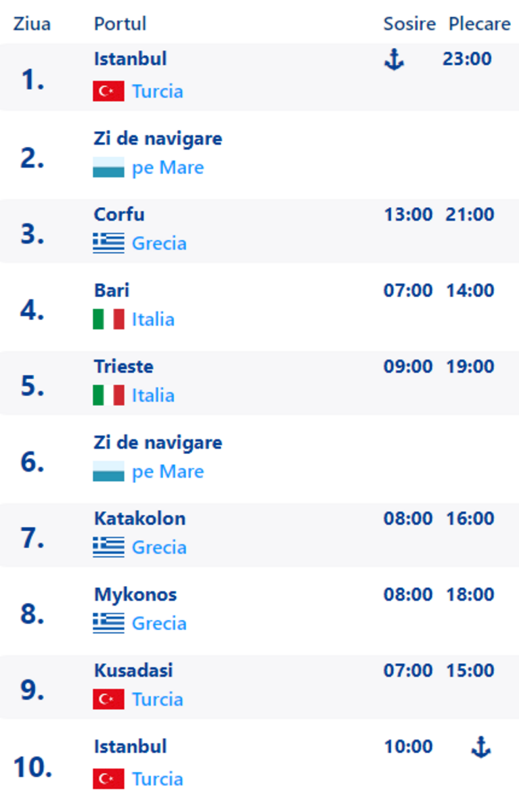Click the Italian flag under Bari
Image resolution: width=519 pixels, height=812 pixels.
(x=108, y=319)
